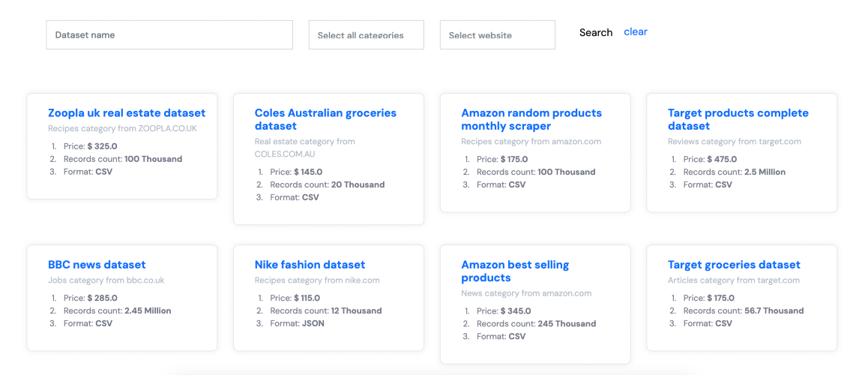The width and height of the screenshot is (868, 375).
Task: Click records count 2.45 Million
Action: click(148, 310)
